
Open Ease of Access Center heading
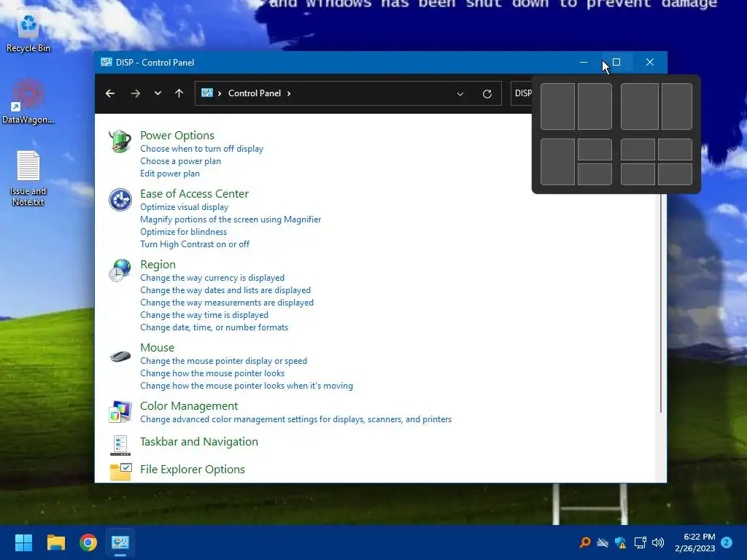[x=194, y=194]
